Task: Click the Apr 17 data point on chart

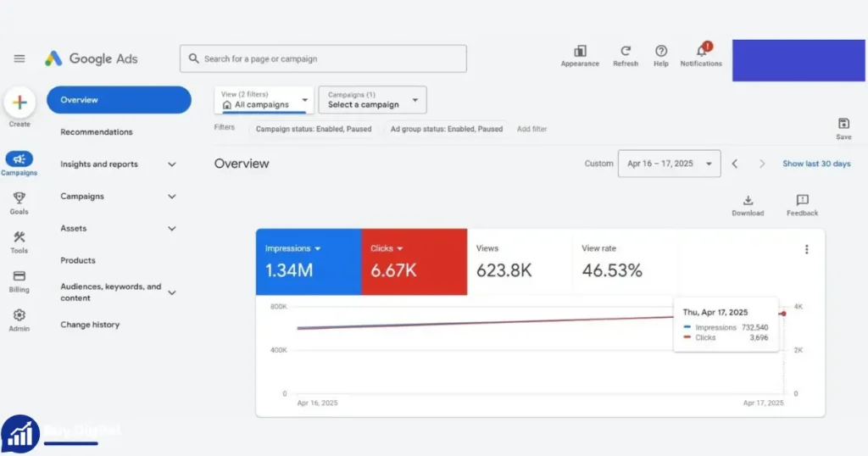Action: [x=783, y=314]
